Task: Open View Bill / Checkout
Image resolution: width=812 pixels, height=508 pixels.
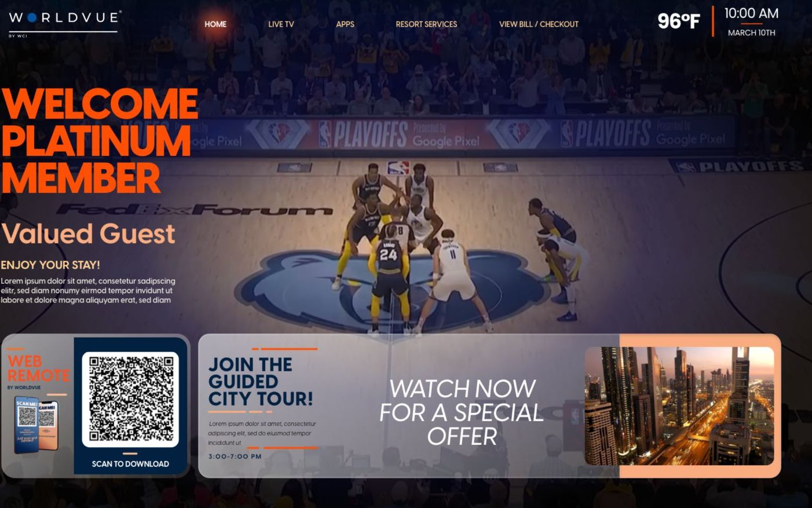Action: (x=539, y=24)
